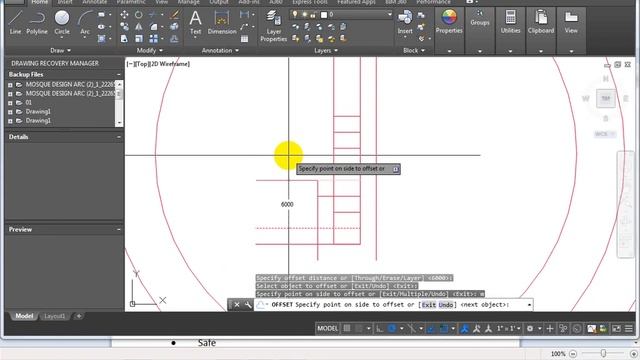Add a new layout tab

(x=79, y=316)
